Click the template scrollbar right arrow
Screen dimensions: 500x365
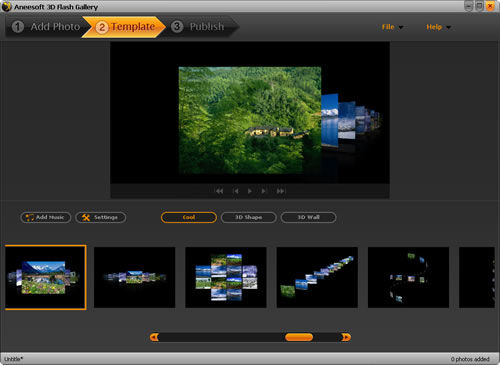(x=346, y=337)
